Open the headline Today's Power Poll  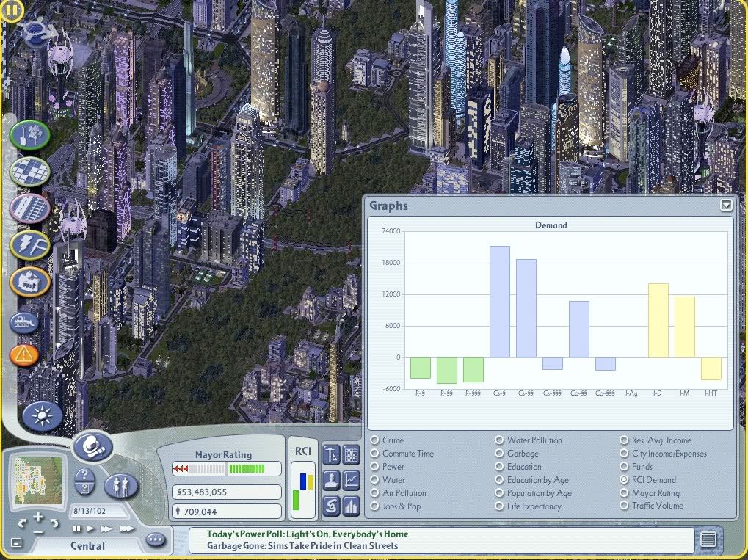pos(308,534)
